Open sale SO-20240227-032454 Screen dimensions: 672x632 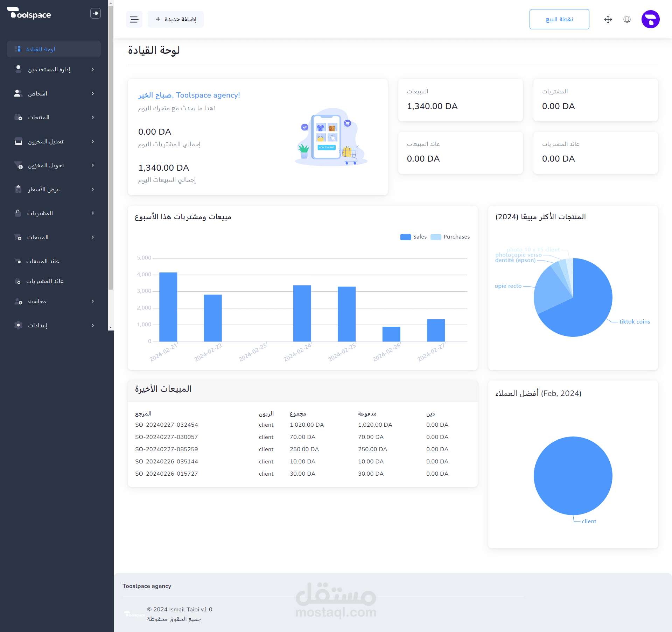coord(167,425)
